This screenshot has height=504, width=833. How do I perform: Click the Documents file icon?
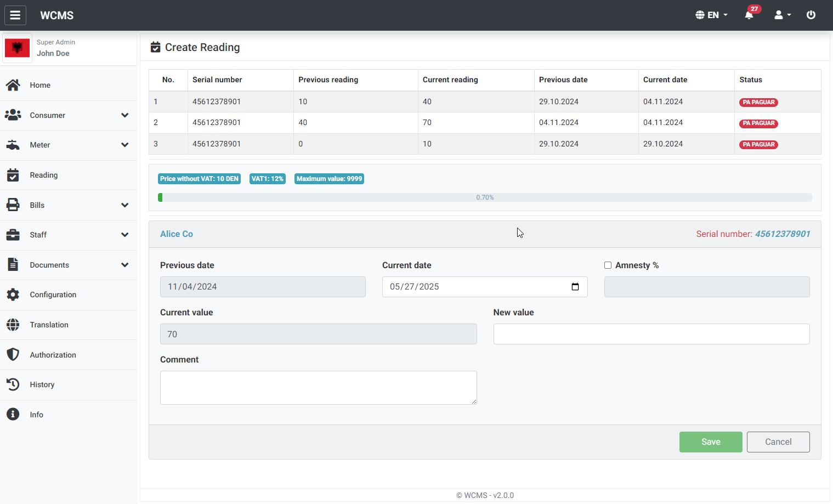coord(13,265)
